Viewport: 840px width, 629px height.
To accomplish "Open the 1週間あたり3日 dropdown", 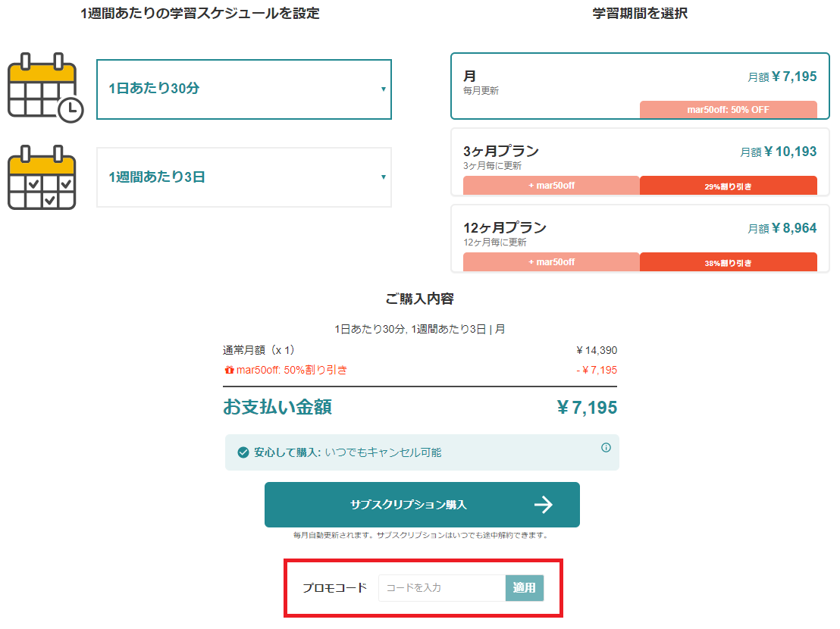I will 244,177.
